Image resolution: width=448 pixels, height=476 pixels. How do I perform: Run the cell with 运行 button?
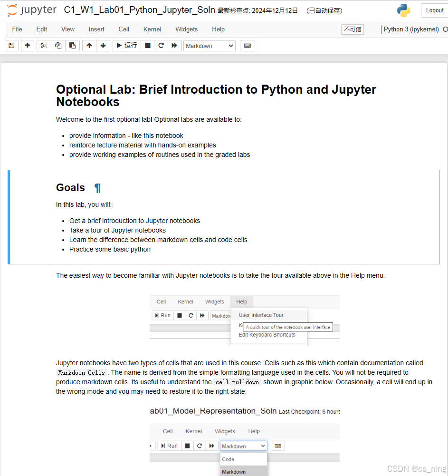[x=127, y=46]
